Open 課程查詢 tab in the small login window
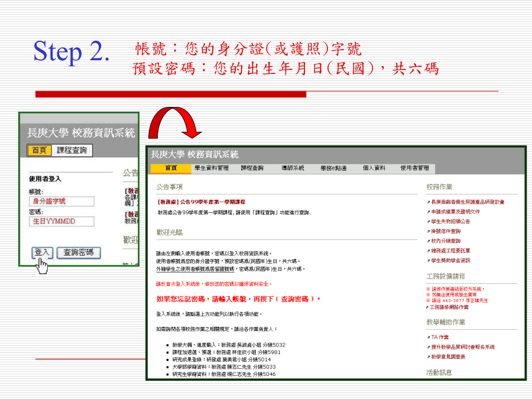Image resolution: width=532 pixels, height=399 pixels. coord(72,150)
